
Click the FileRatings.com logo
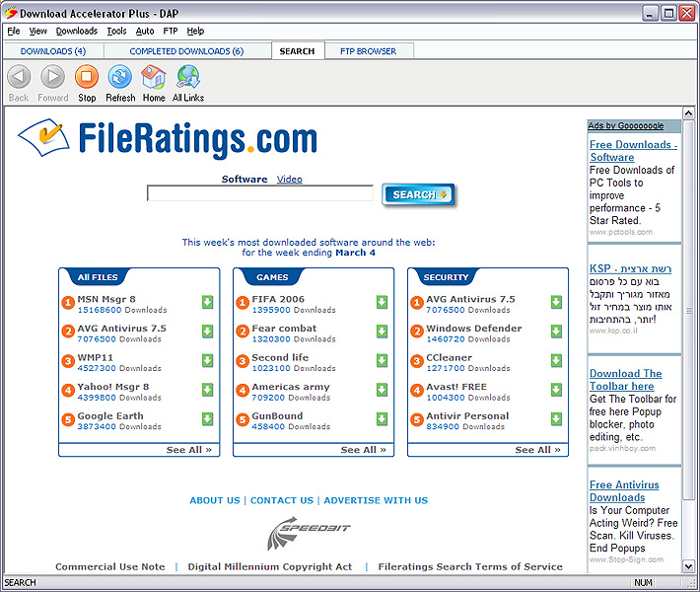[168, 138]
